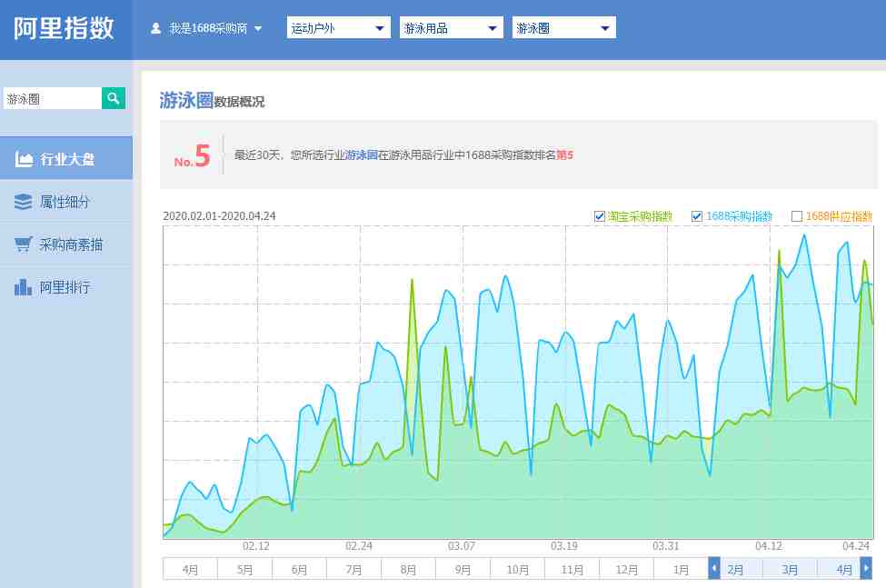
Task: Open the 阿里排行 menu item
Action: (x=66, y=287)
